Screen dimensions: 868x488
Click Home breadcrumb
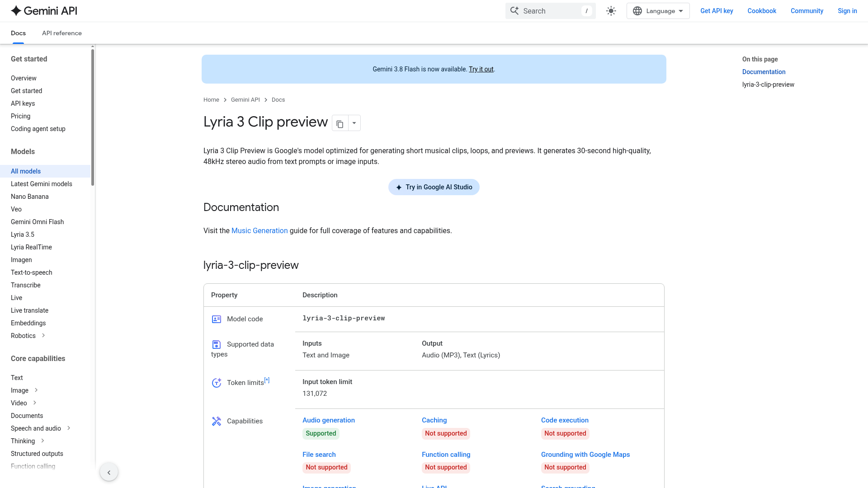point(211,100)
